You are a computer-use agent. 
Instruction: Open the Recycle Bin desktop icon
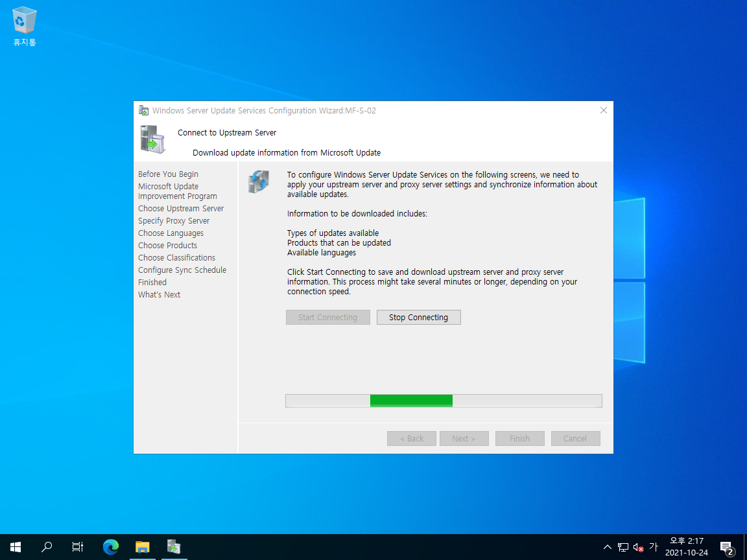tap(24, 27)
